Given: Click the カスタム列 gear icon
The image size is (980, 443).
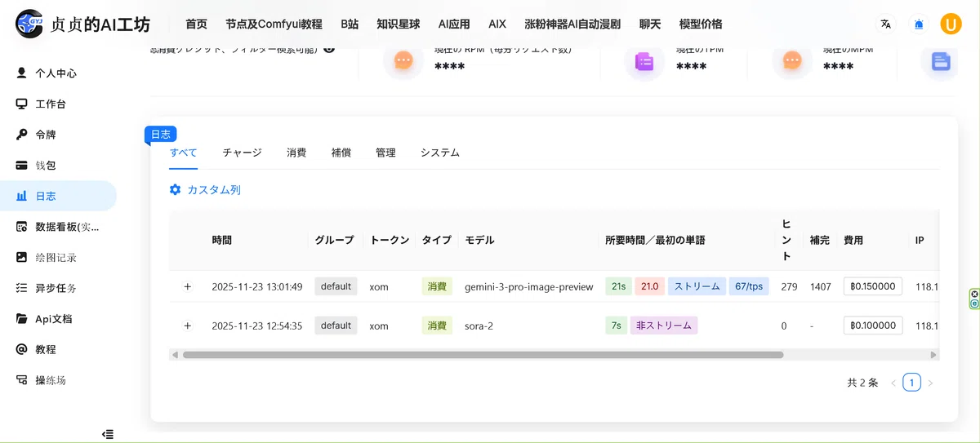Looking at the screenshot, I should point(175,189).
